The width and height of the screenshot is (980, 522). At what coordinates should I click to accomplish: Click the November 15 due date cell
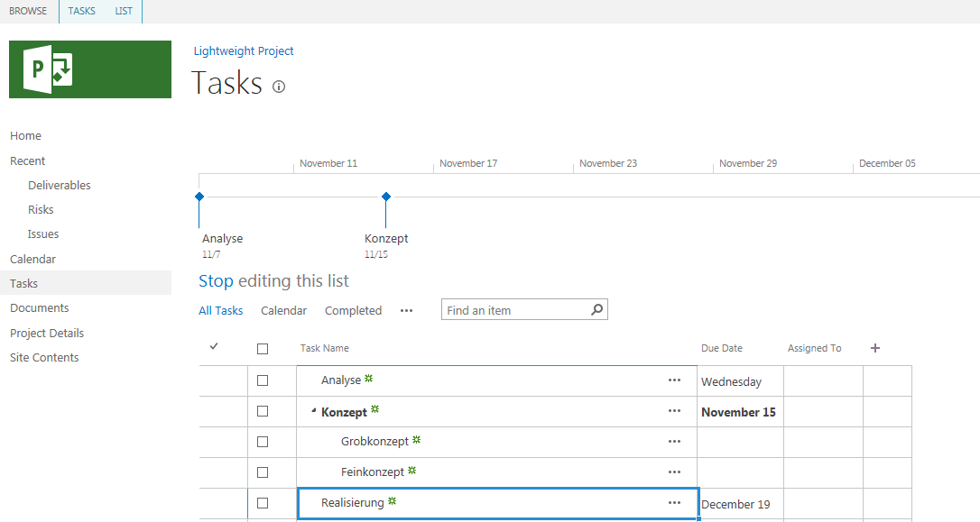click(x=740, y=411)
